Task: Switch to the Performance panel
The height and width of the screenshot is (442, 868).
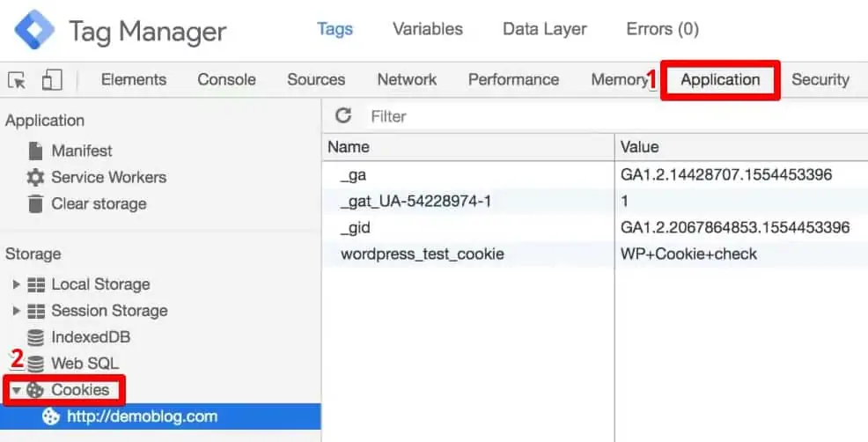Action: click(514, 80)
